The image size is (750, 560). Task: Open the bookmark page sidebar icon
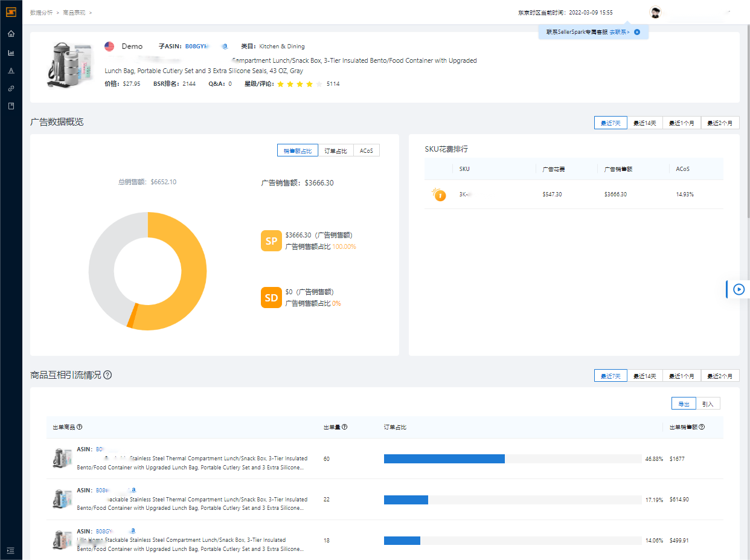11,106
